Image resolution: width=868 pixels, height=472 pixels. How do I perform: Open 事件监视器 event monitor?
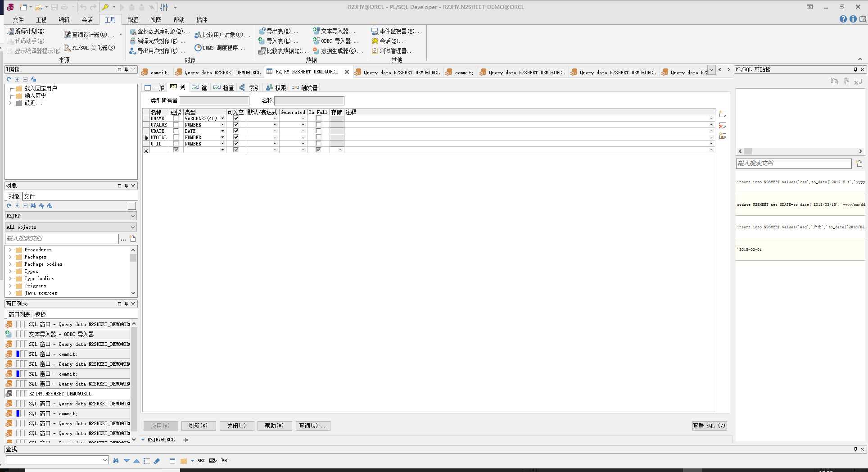click(397, 31)
